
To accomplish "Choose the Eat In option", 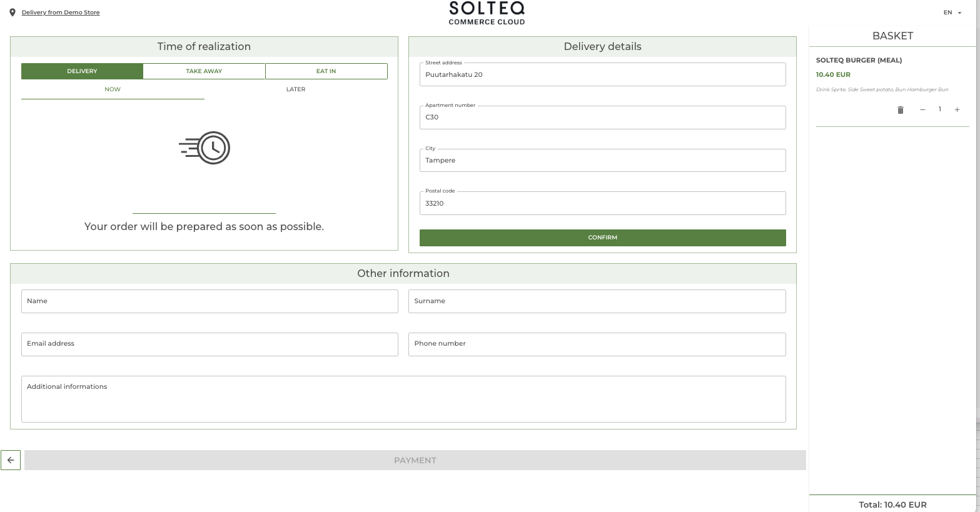I will click(326, 71).
